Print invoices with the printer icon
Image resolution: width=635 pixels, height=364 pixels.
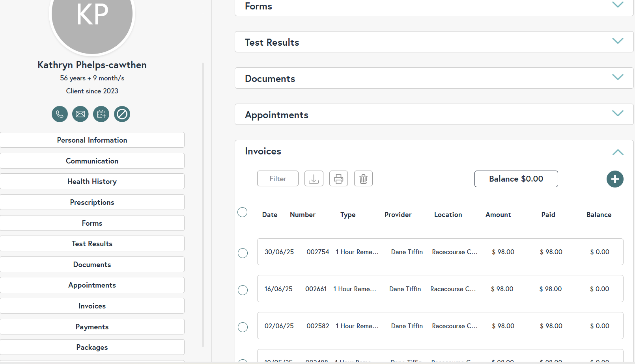click(338, 179)
